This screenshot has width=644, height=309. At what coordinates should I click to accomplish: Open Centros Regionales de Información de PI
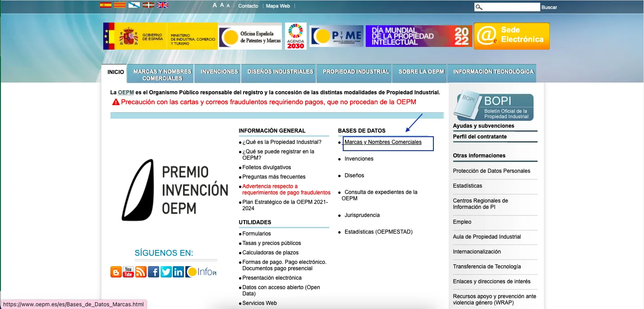point(481,204)
